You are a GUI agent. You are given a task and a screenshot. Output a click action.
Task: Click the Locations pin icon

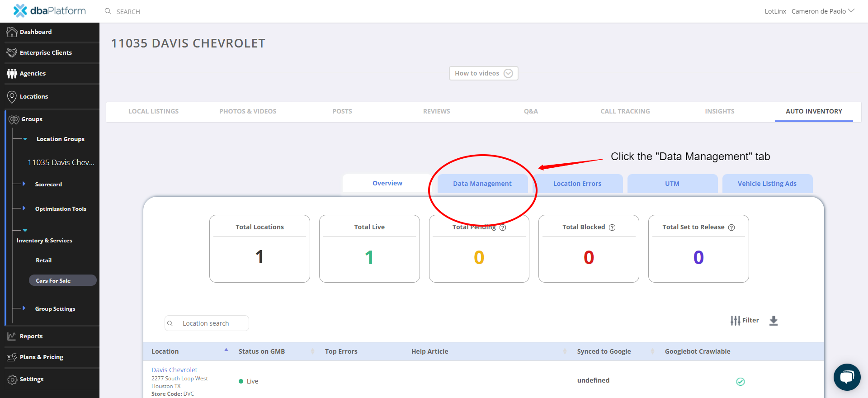[12, 96]
